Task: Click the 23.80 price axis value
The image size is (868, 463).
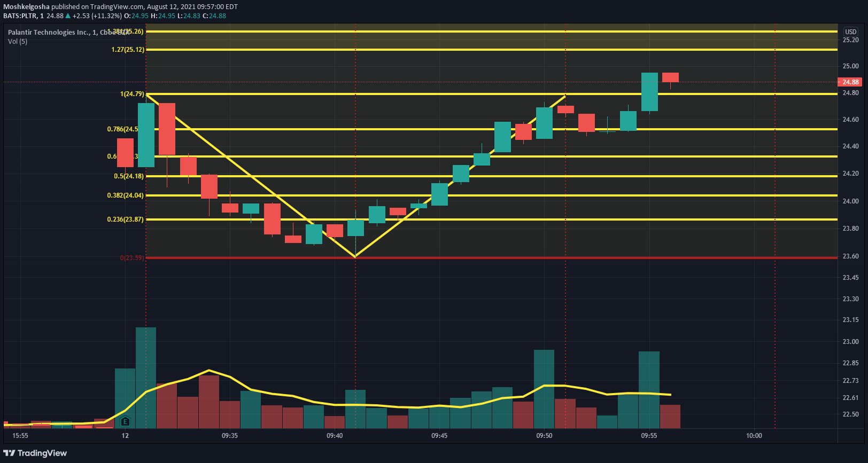Action: tap(850, 229)
